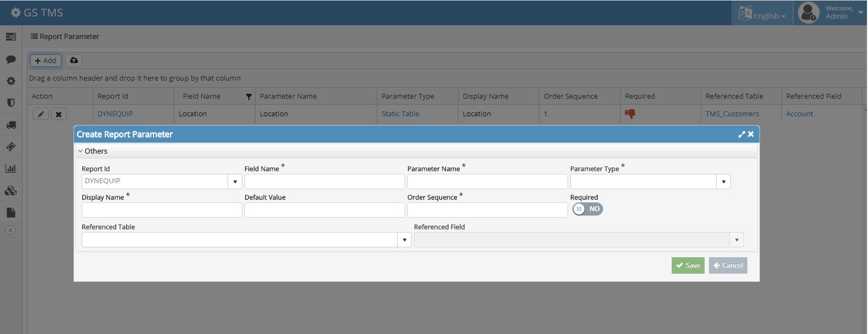Open the ticket/tag sidebar icon
This screenshot has height=334, width=868.
coord(10,147)
